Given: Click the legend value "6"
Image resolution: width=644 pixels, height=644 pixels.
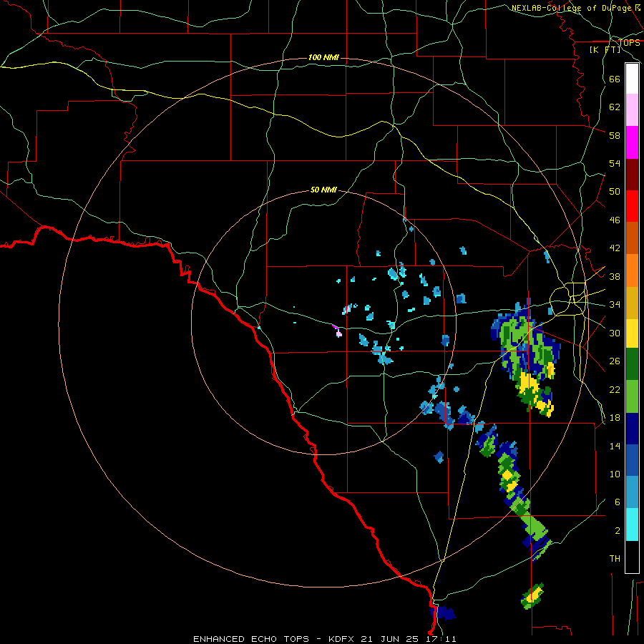Looking at the screenshot, I should pyautogui.click(x=618, y=502).
